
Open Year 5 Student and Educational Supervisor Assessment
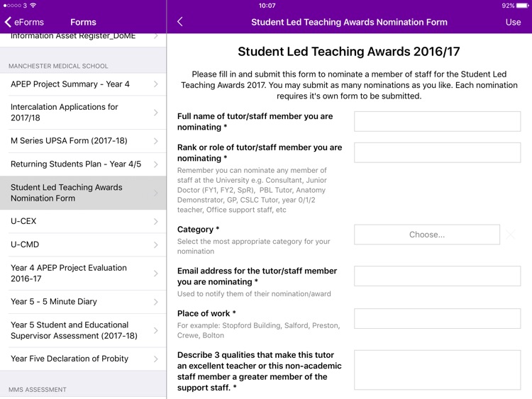click(x=83, y=330)
